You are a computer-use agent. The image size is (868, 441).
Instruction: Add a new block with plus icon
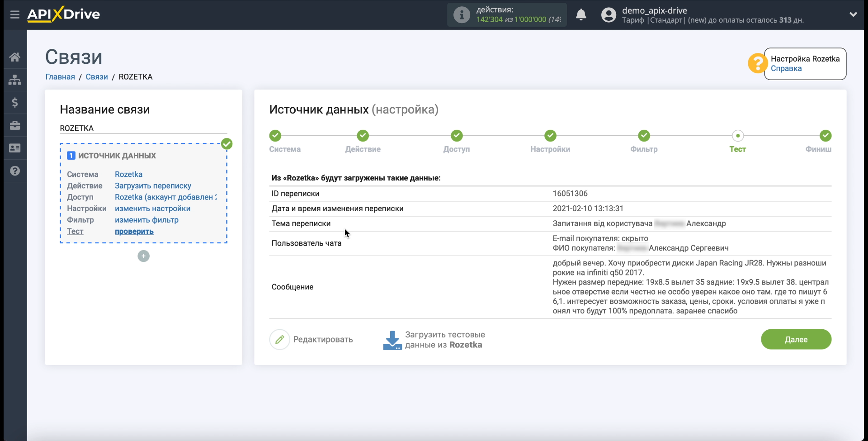coord(143,256)
